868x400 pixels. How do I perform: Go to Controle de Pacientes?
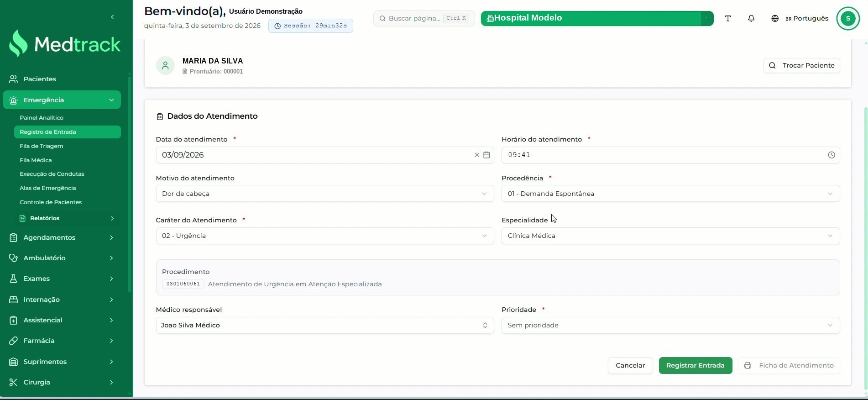pos(51,202)
